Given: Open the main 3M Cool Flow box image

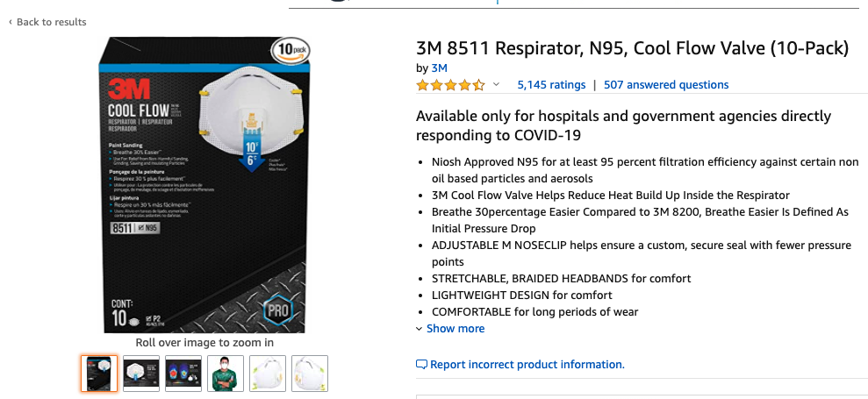Looking at the screenshot, I should click(204, 184).
